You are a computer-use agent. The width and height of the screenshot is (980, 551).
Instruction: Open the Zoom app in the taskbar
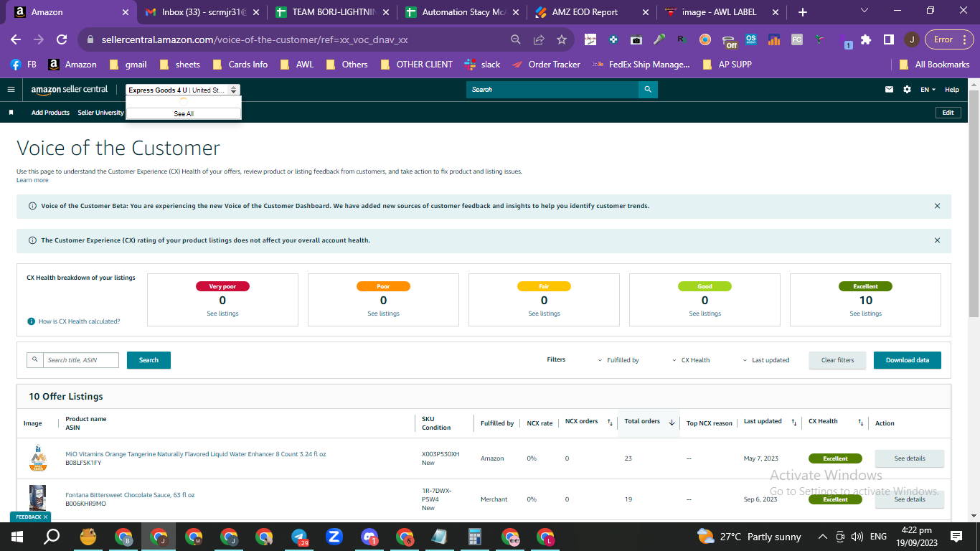[334, 537]
